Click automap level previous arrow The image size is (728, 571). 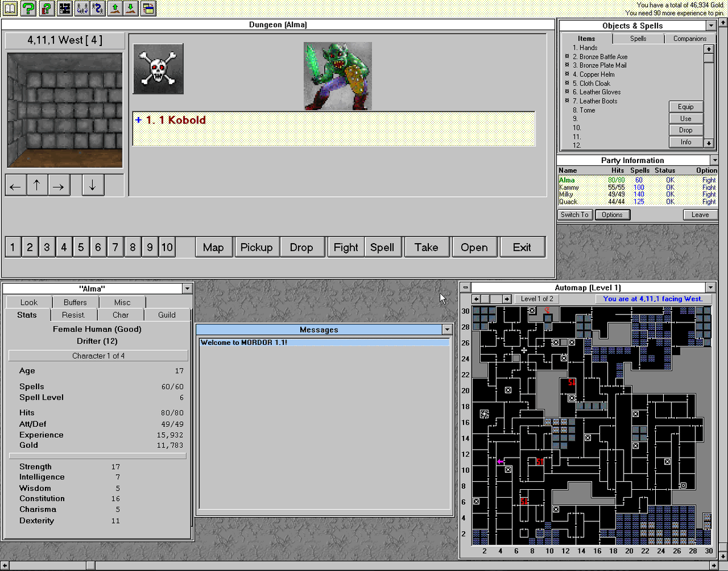[476, 299]
